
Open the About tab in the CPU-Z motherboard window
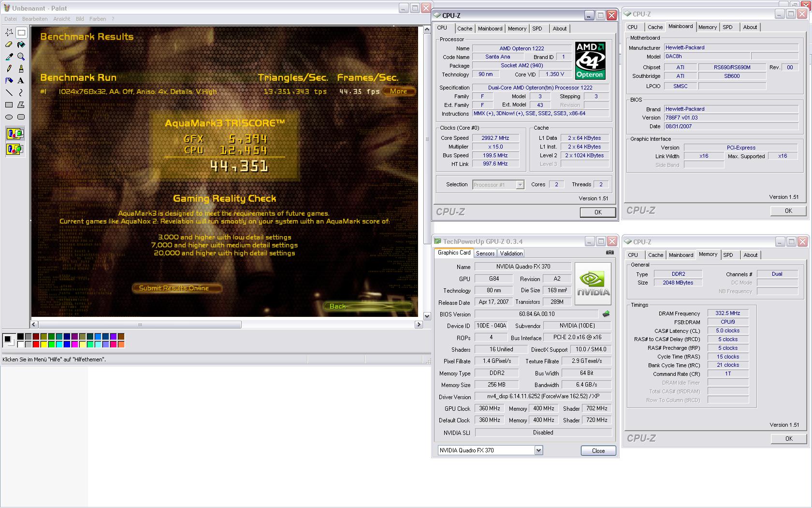coord(750,27)
